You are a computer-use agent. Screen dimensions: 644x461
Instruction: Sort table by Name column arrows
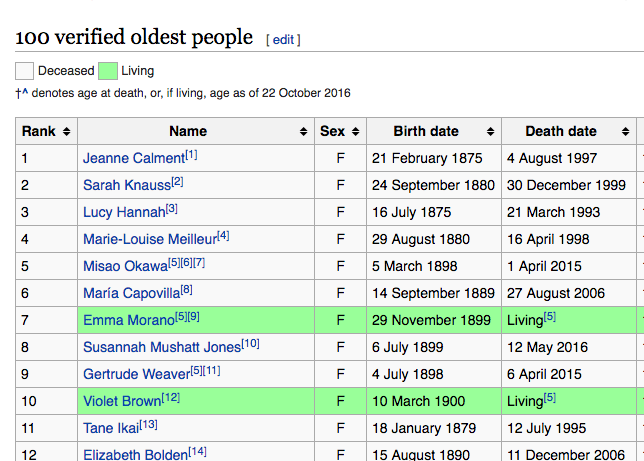[304, 131]
